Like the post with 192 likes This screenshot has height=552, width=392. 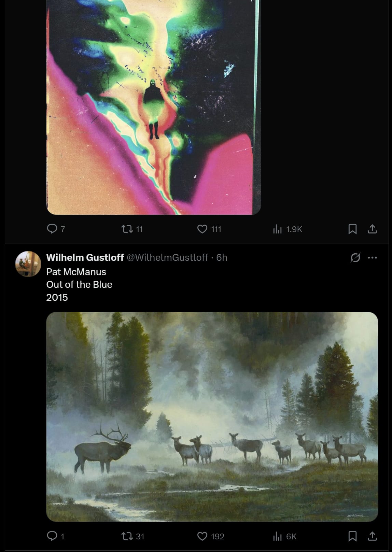[x=202, y=536]
